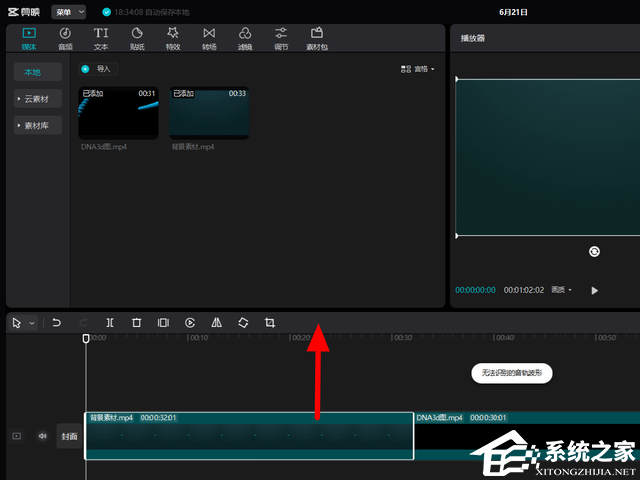Open the selection tool mode dropdown arrow
The width and height of the screenshot is (640, 480).
[x=32, y=323]
